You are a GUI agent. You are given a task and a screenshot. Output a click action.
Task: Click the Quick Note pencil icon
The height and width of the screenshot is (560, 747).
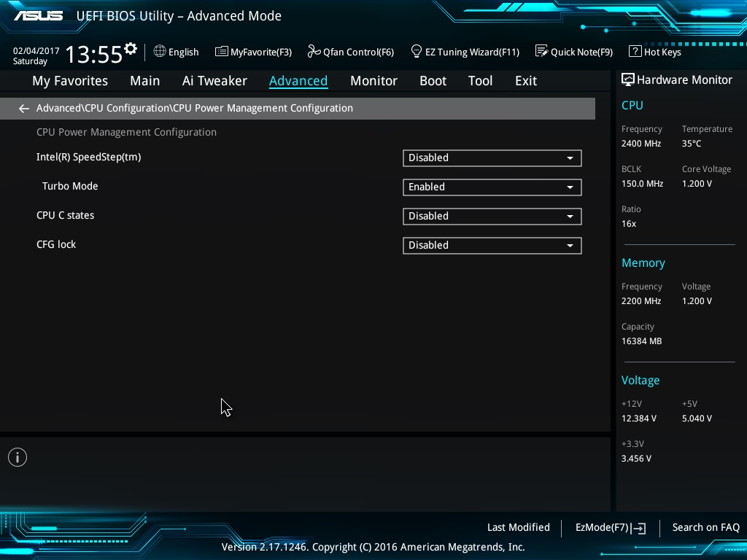tap(542, 51)
